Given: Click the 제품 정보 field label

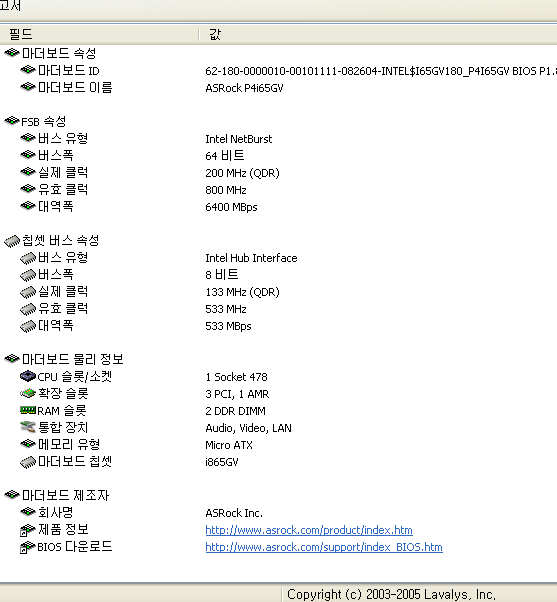Looking at the screenshot, I should [63, 529].
